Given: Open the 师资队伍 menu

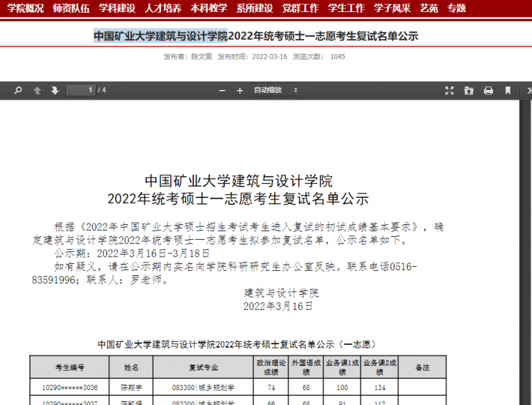Looking at the screenshot, I should tap(71, 8).
